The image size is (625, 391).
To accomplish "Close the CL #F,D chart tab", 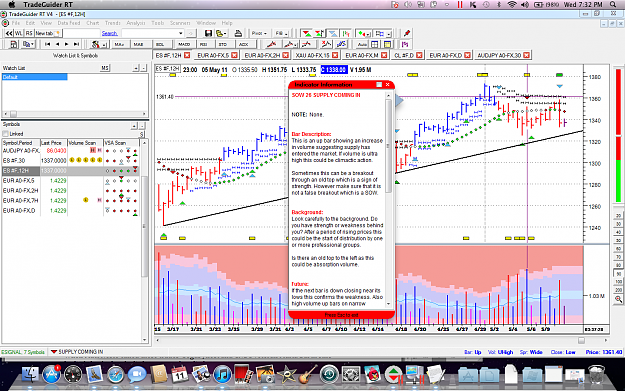I will [x=419, y=55].
